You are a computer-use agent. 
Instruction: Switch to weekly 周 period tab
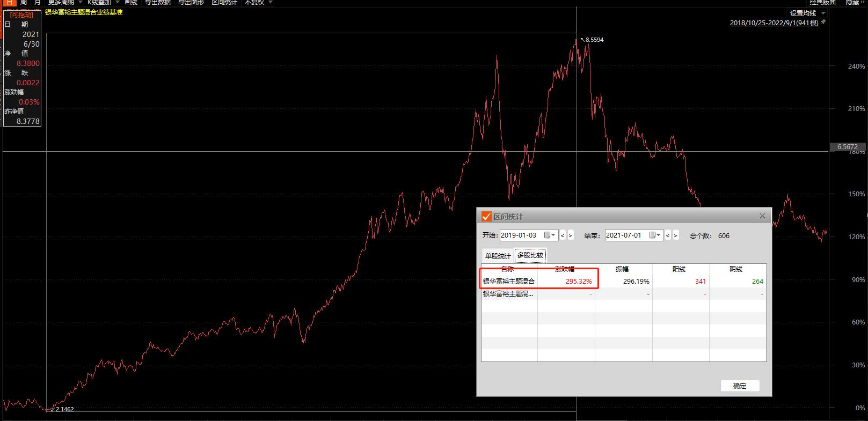point(23,3)
